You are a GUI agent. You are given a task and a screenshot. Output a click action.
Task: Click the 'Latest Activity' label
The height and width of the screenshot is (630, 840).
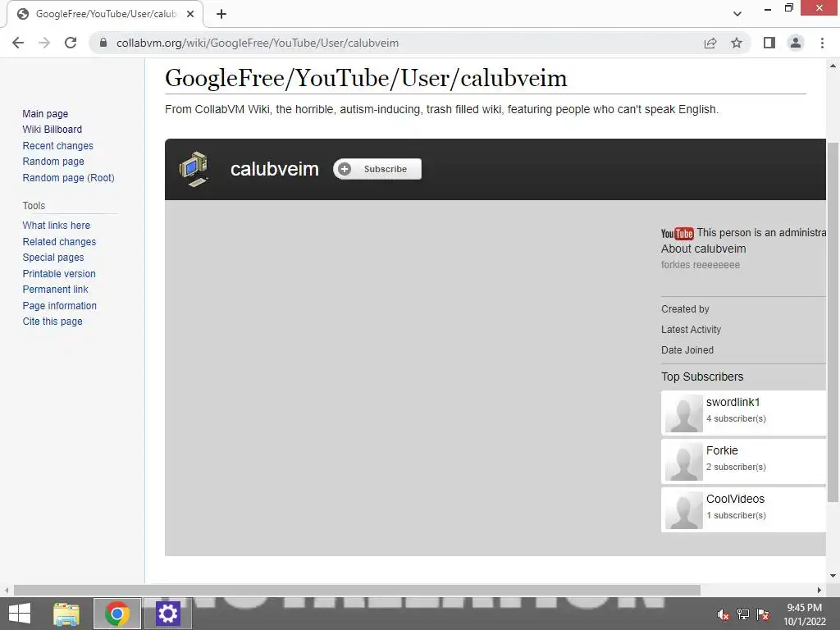pos(691,330)
